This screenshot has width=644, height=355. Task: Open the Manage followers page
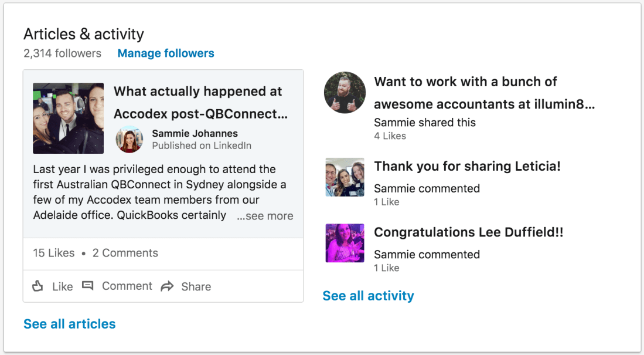[x=166, y=53]
